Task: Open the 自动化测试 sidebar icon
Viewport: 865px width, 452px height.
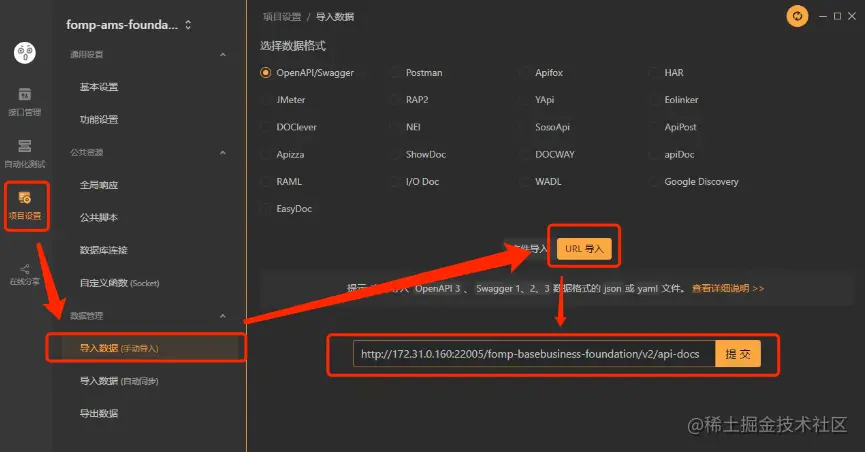Action: point(24,153)
